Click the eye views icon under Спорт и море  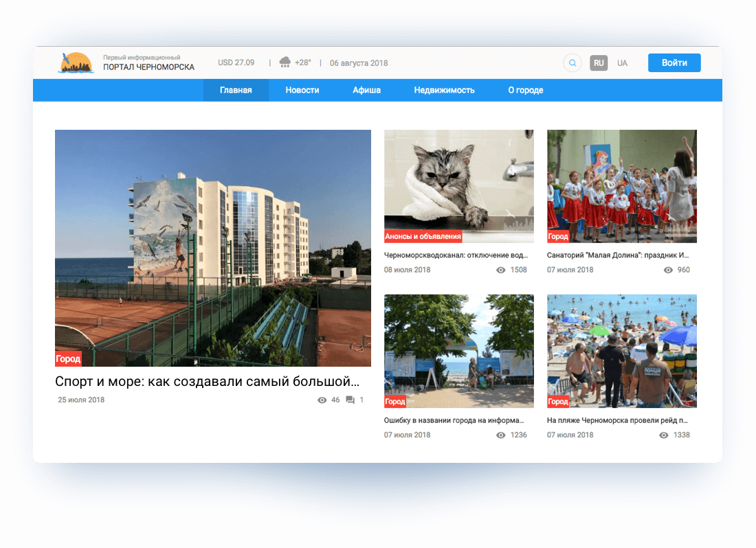point(321,400)
